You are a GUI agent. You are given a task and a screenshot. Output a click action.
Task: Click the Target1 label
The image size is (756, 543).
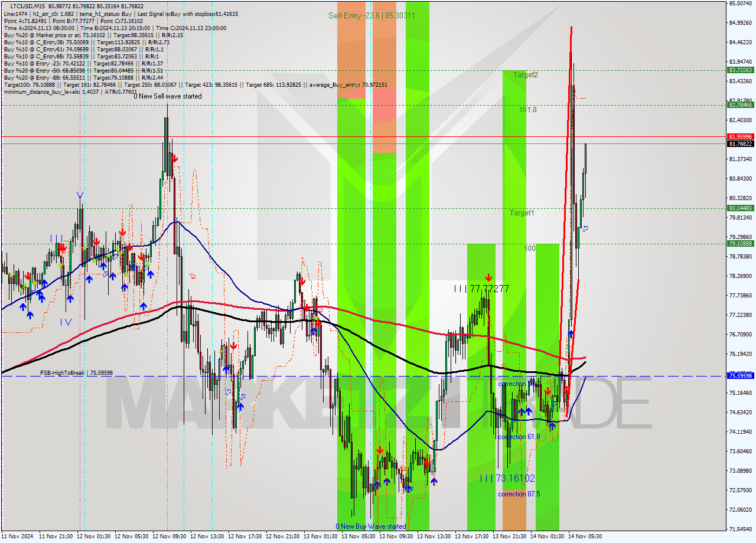pos(522,212)
